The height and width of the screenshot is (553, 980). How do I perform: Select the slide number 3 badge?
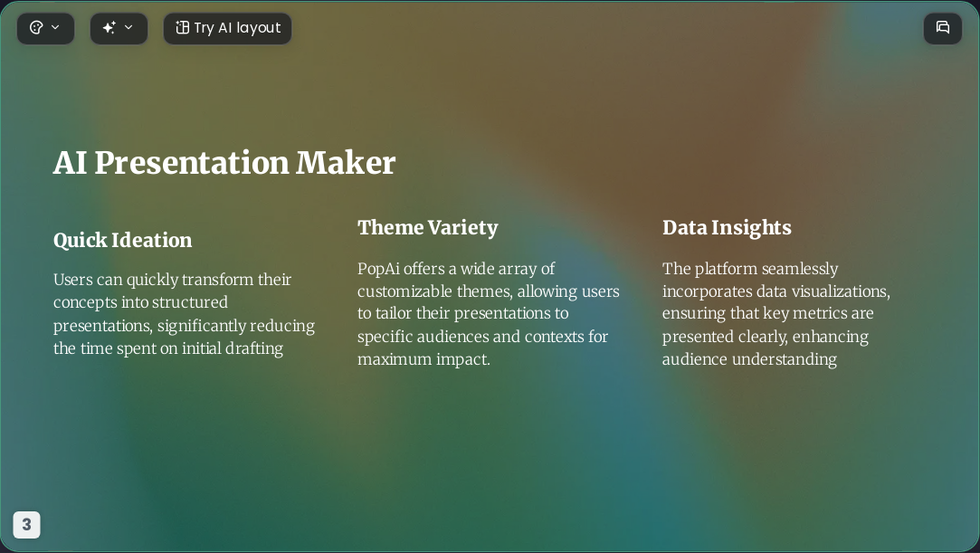click(27, 524)
